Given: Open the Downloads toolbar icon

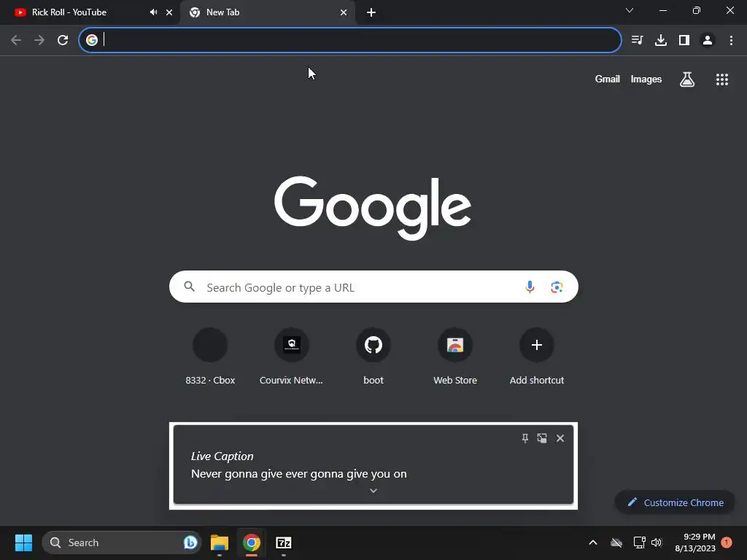Looking at the screenshot, I should pos(660,40).
